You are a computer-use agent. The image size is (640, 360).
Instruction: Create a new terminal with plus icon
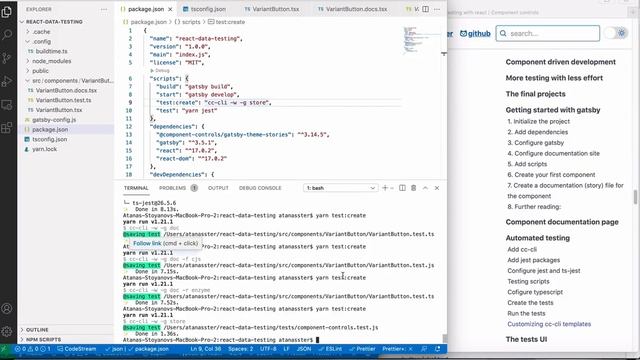pyautogui.click(x=384, y=188)
